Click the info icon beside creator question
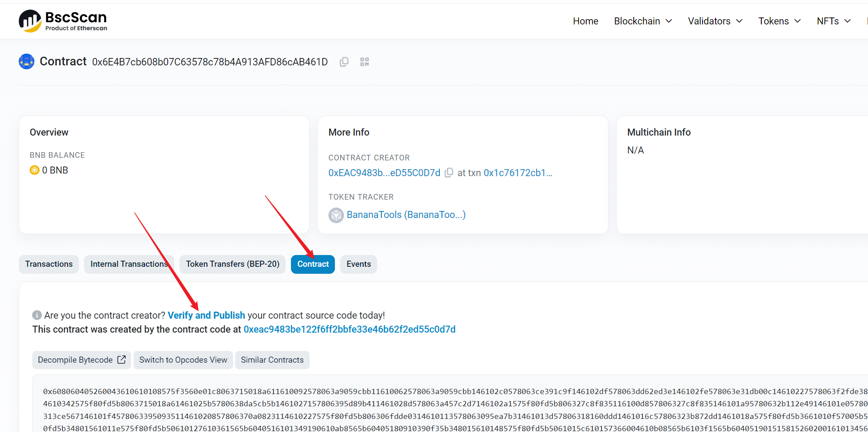Image resolution: width=868 pixels, height=432 pixels. (37, 315)
